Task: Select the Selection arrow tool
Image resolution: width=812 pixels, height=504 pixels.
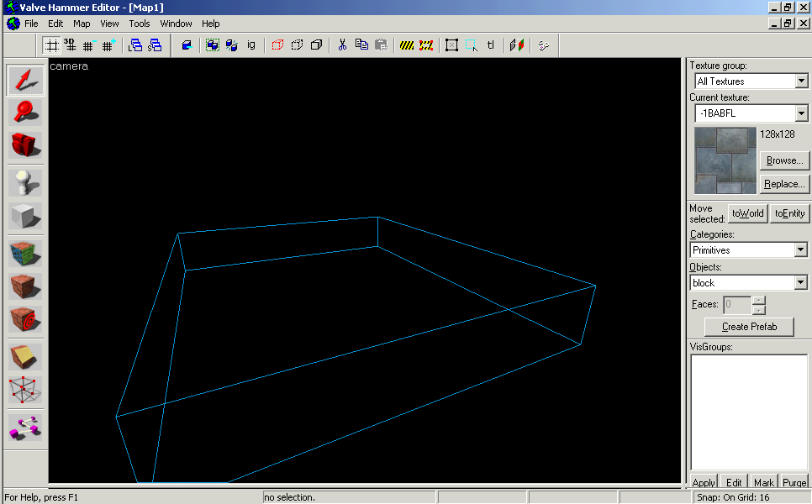Action: point(25,80)
